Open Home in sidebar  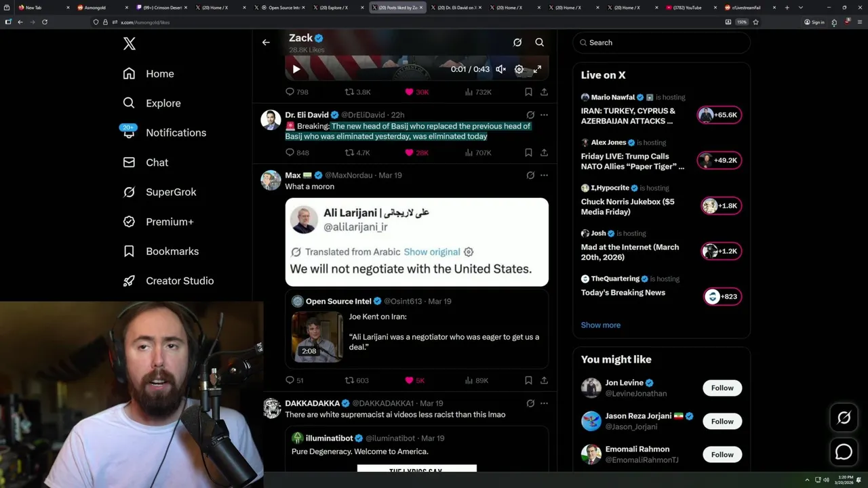click(x=149, y=74)
